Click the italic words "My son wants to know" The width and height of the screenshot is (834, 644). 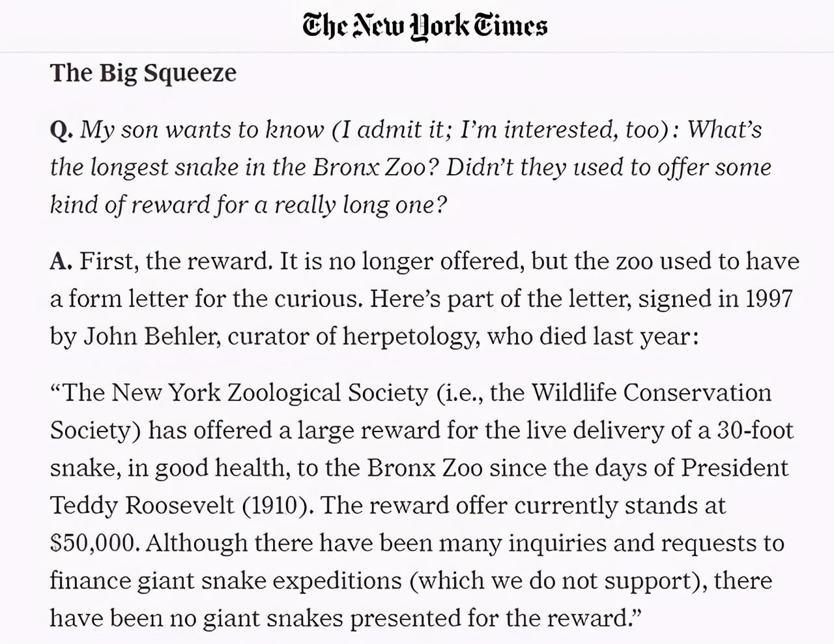point(201,130)
